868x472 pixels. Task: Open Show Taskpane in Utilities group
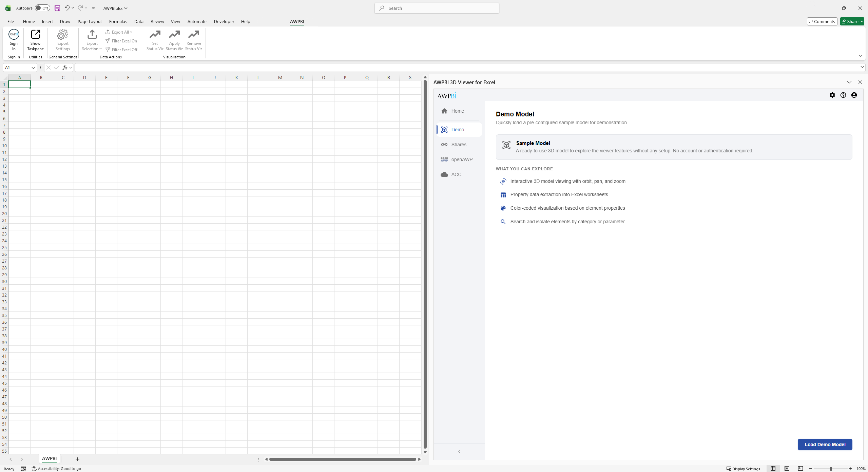[x=35, y=40]
